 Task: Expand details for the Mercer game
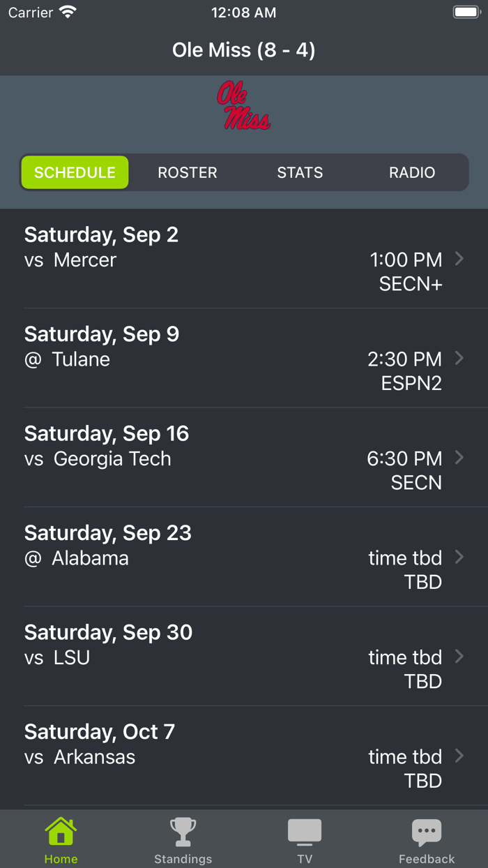(x=244, y=259)
